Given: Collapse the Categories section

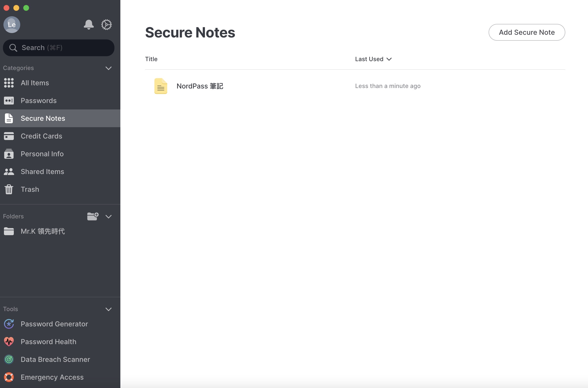Looking at the screenshot, I should click(x=109, y=68).
